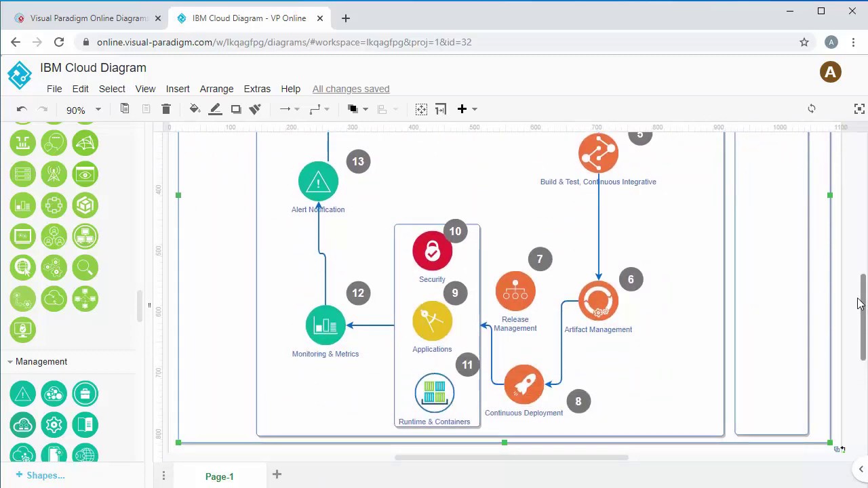Click the Shapes... link at the palette bottom

40,475
